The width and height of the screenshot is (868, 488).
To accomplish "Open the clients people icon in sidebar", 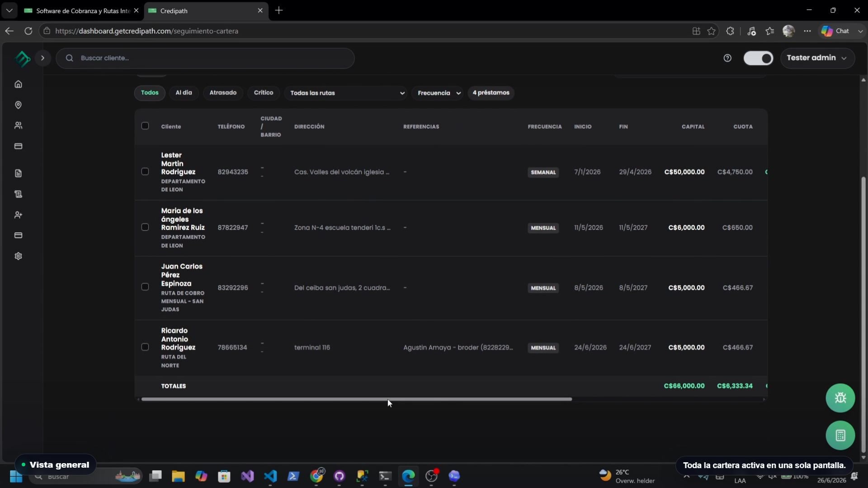I will pos(18,126).
